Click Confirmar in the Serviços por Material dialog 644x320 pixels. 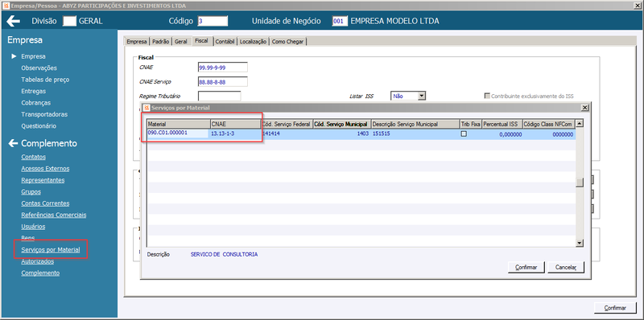click(x=526, y=267)
